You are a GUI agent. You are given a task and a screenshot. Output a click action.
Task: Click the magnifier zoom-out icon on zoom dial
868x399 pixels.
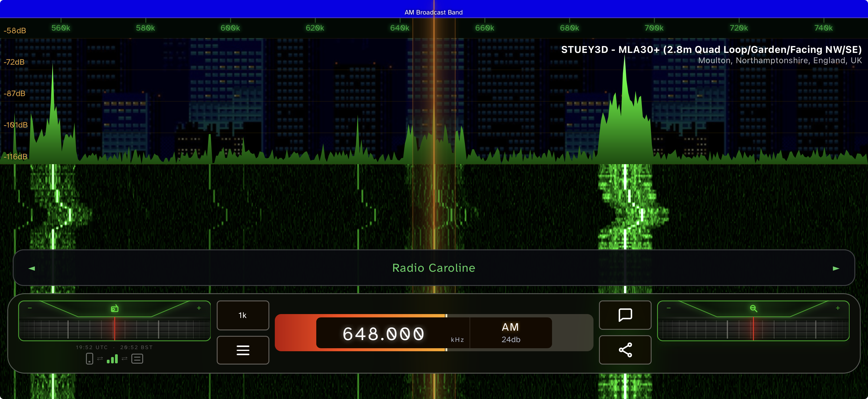click(x=753, y=308)
